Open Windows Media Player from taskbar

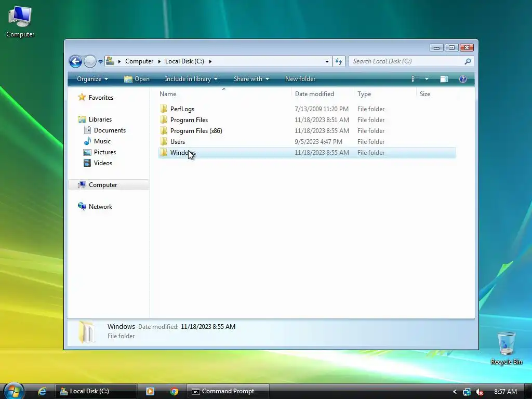(x=150, y=391)
